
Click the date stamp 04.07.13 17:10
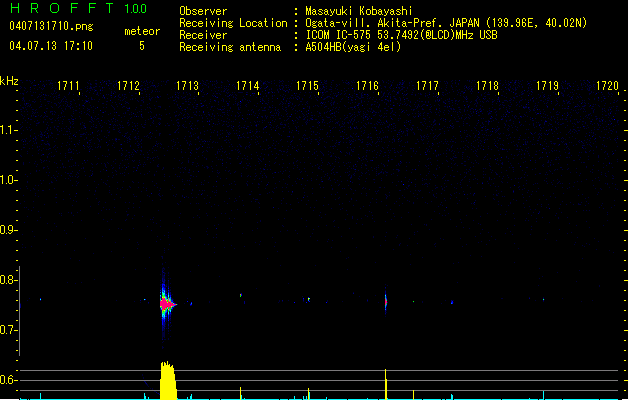50,46
